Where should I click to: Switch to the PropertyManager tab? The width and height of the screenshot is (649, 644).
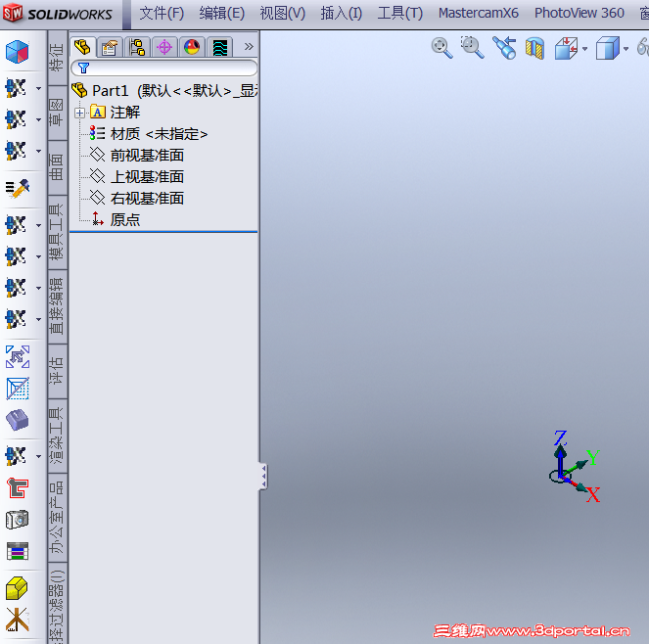(x=110, y=47)
